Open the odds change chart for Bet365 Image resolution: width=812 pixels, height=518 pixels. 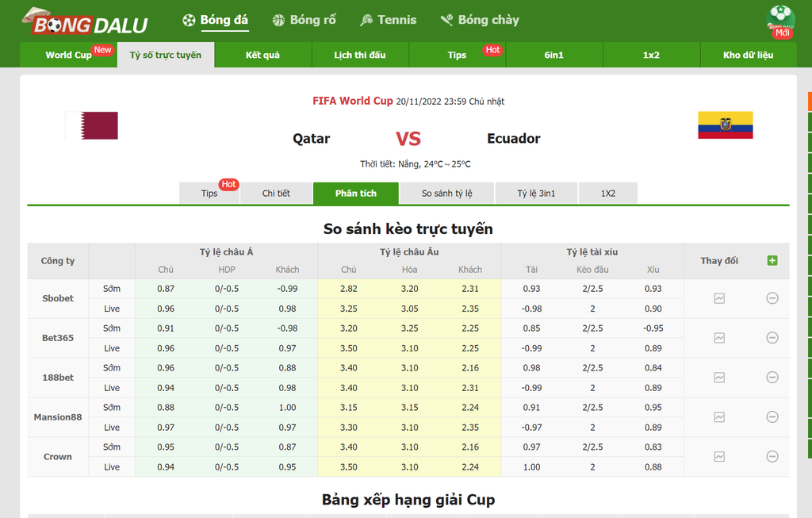(719, 338)
